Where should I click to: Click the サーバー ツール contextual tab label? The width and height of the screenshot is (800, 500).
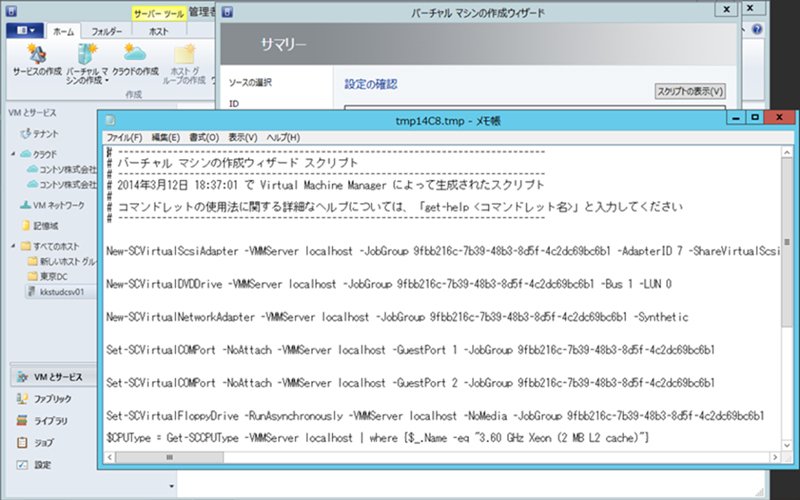tap(159, 14)
